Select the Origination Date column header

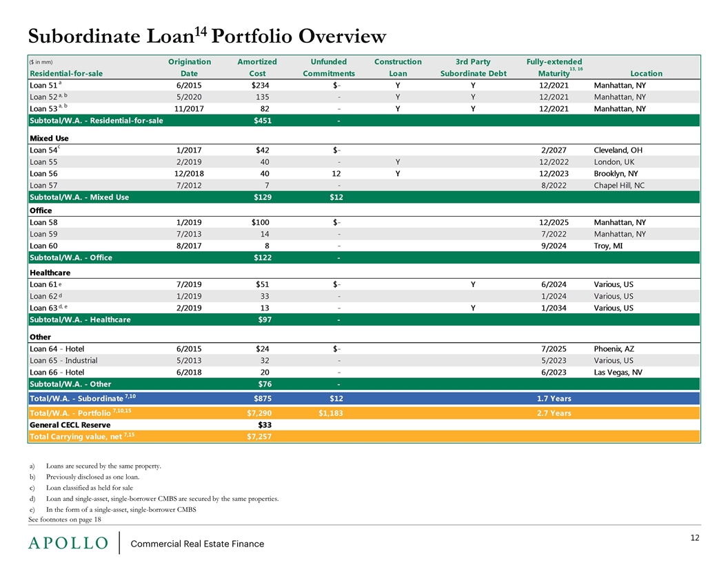pyautogui.click(x=190, y=68)
